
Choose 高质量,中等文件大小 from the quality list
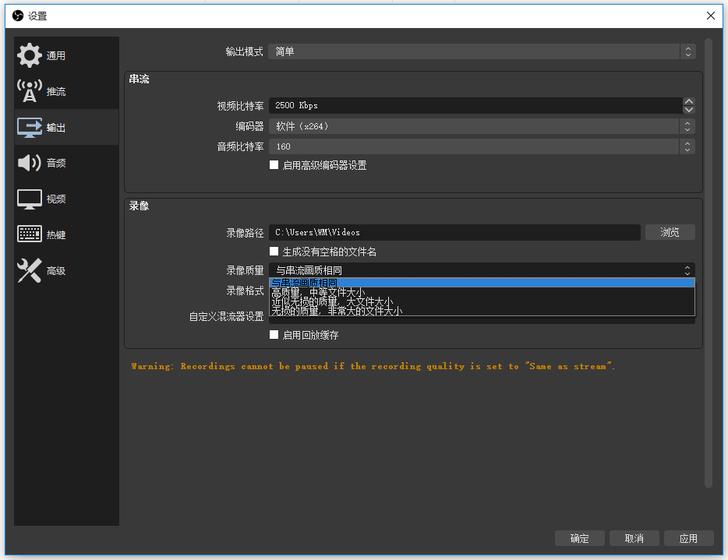(x=318, y=293)
